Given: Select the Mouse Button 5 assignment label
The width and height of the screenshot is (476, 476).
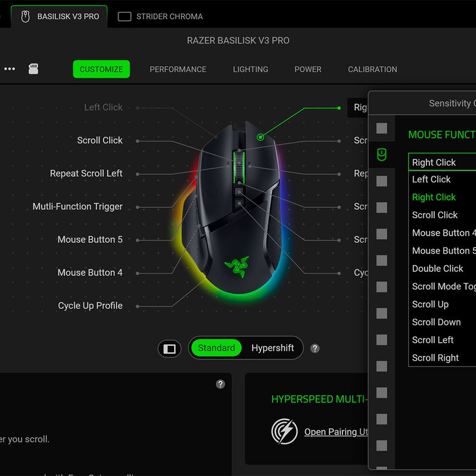Looking at the screenshot, I should [x=90, y=239].
